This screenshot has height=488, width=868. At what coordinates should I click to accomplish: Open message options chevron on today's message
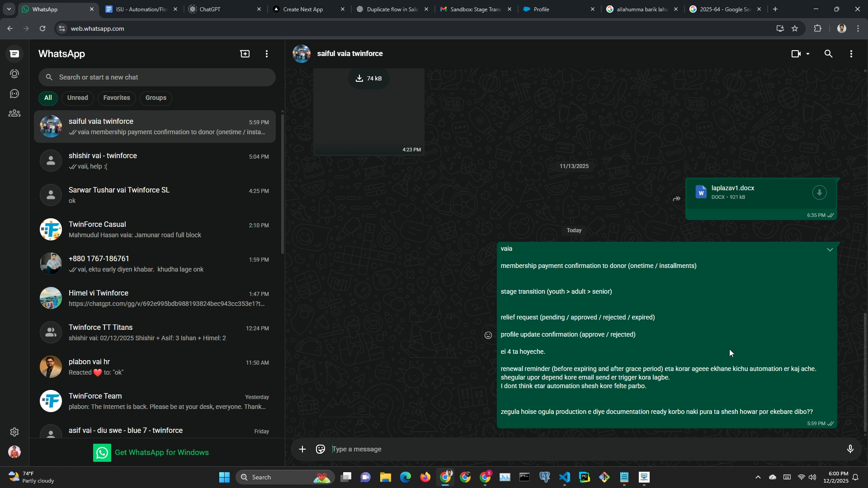click(x=830, y=250)
